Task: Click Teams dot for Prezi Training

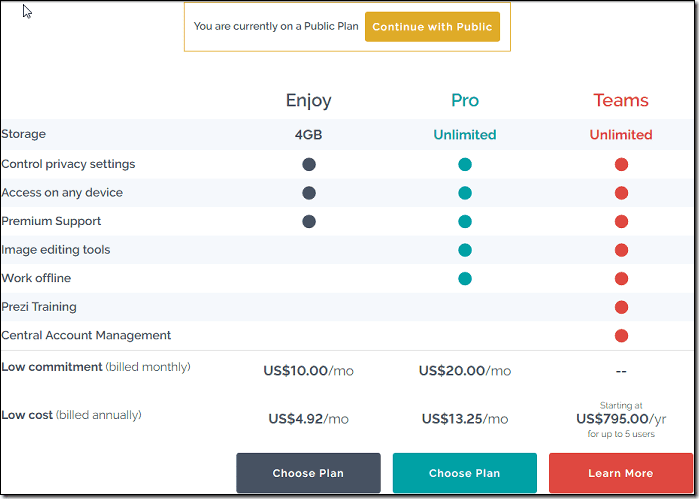Action: click(621, 307)
